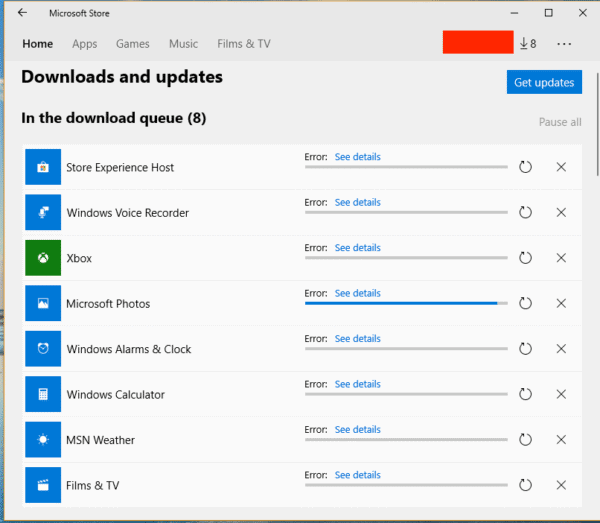Go back with the arrow icon
Image resolution: width=600 pixels, height=523 pixels.
point(22,13)
